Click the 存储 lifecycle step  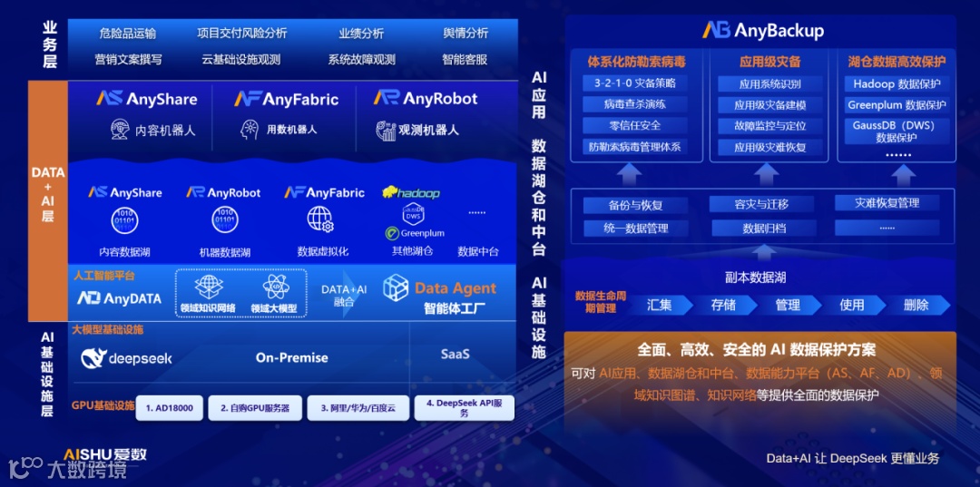point(724,306)
